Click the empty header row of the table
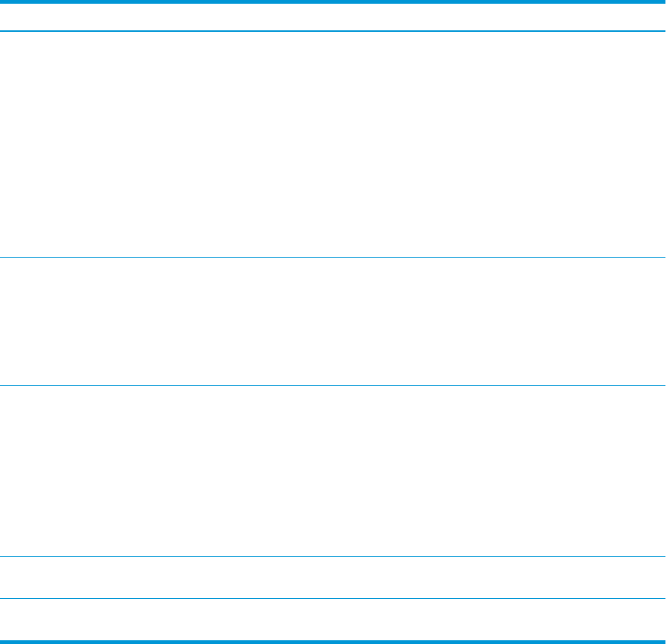Screen dimensions: 666x644 pyautogui.click(x=333, y=17)
